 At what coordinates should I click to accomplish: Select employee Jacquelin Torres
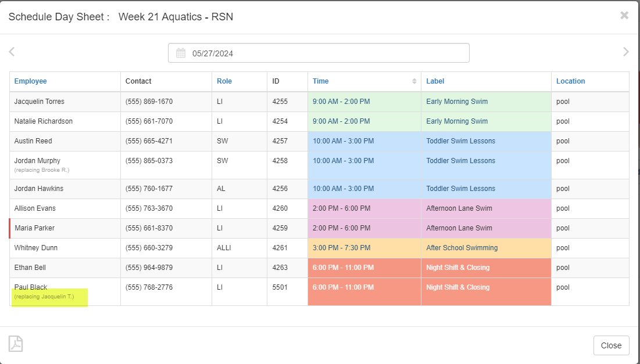39,102
